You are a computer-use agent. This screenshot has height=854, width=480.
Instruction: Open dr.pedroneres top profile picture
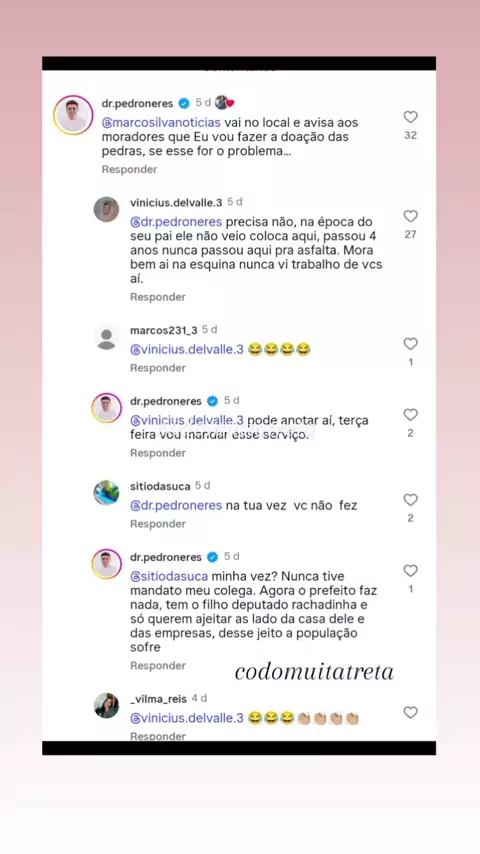[x=73, y=115]
